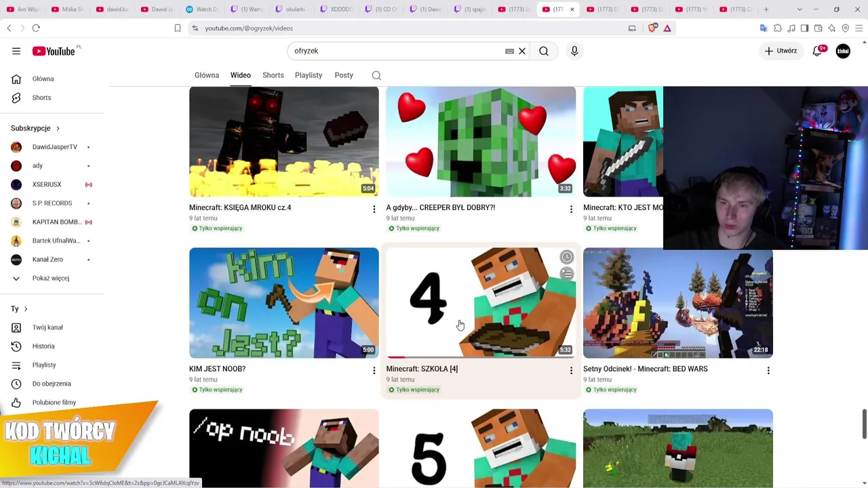This screenshot has height=488, width=868.
Task: Start voice search with the microphone
Action: pos(574,51)
